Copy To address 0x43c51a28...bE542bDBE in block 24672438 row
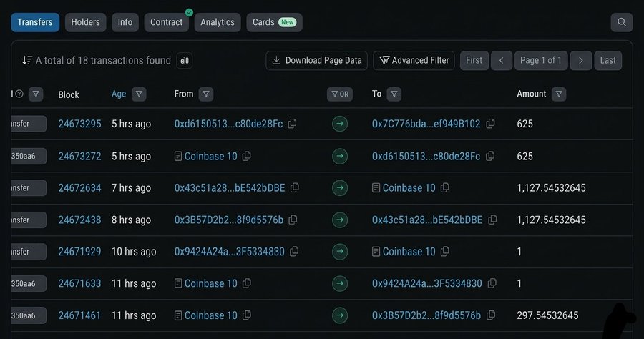Viewport: 644px width, 339px height. pos(492,220)
